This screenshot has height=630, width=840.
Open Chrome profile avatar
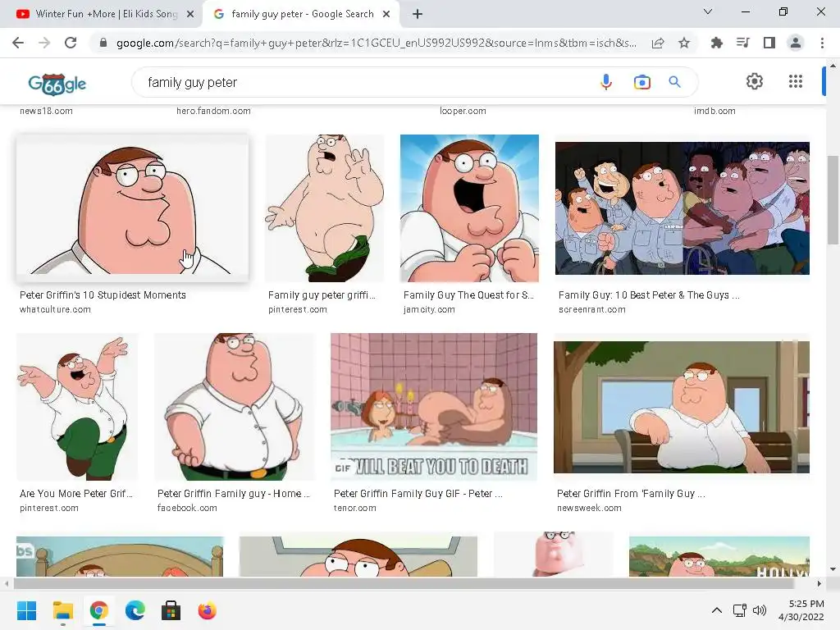click(796, 43)
